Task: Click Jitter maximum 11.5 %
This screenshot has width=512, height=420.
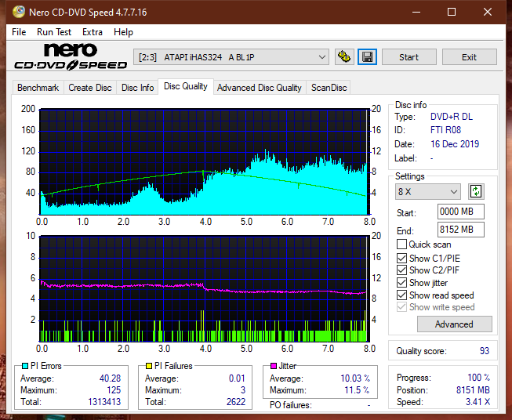Action: (357, 390)
